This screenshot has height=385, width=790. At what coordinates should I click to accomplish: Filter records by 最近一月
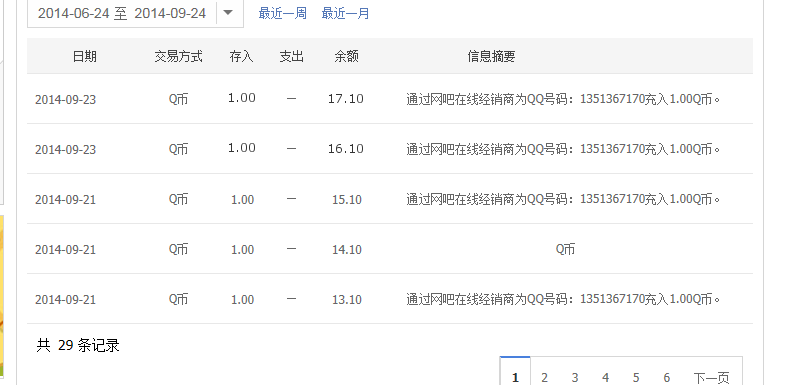click(346, 13)
